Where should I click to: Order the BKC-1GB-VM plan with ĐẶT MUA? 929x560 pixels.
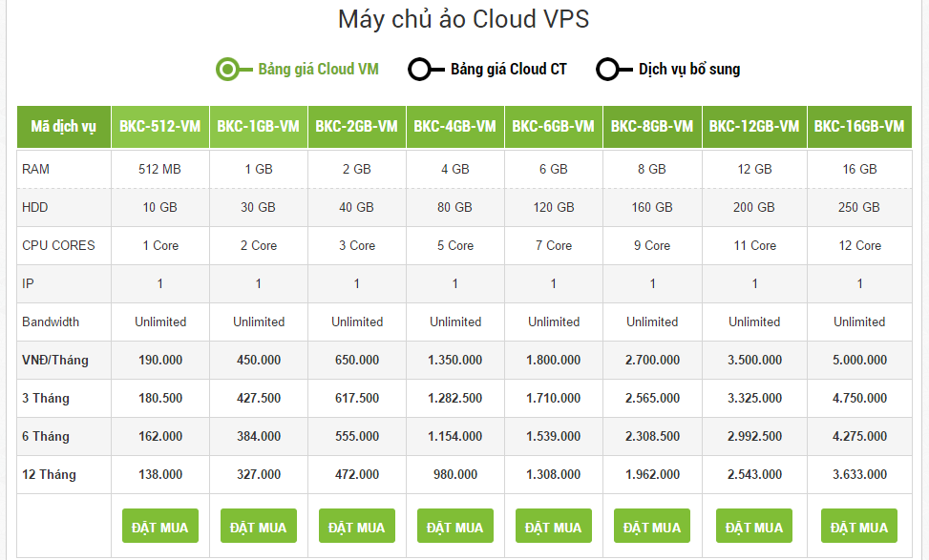[259, 526]
